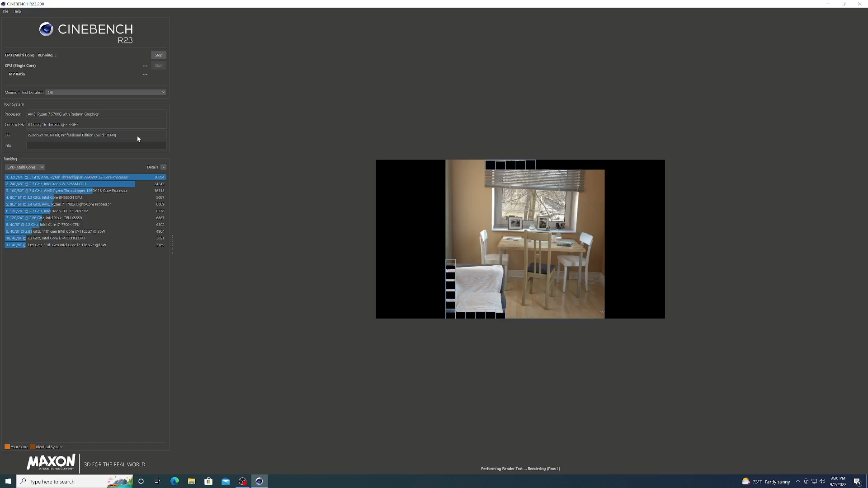Click the round red-dot app icon next to Mail
This screenshot has height=488, width=868.
tap(243, 481)
